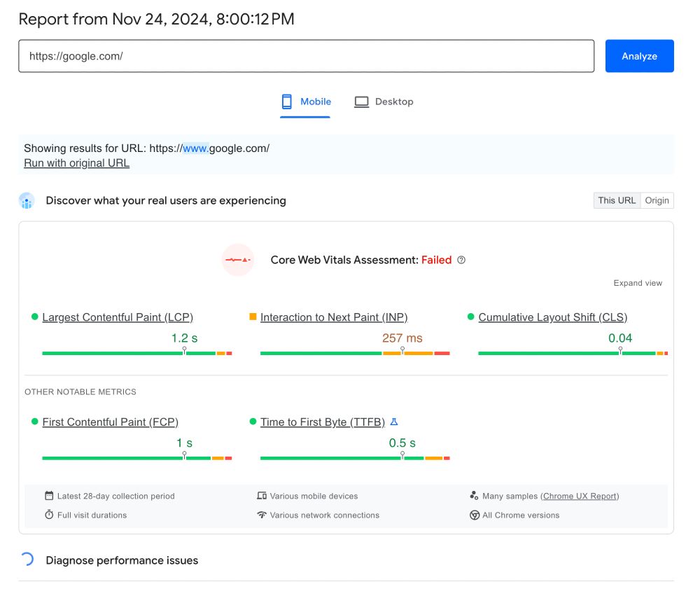Click the Failed assessment status text
Viewport: 700px width, 603px height.
[x=436, y=260]
